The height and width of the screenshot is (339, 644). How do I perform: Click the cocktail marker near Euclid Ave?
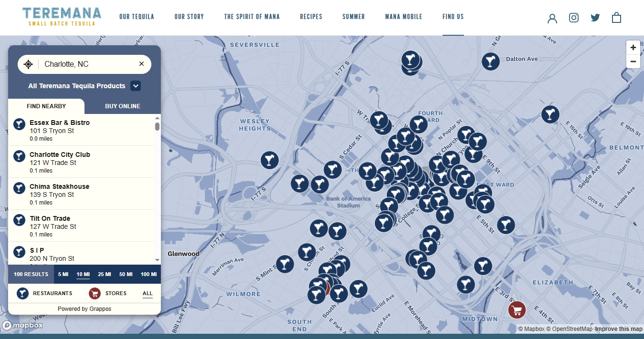coord(358,288)
